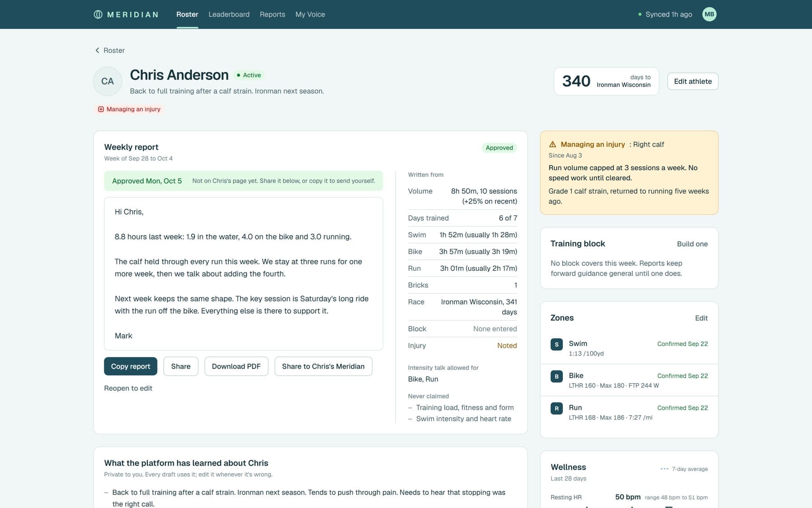Screen dimensions: 812x508
Task: Click 'What the platform has learned about Chris'
Action: click(x=186, y=463)
